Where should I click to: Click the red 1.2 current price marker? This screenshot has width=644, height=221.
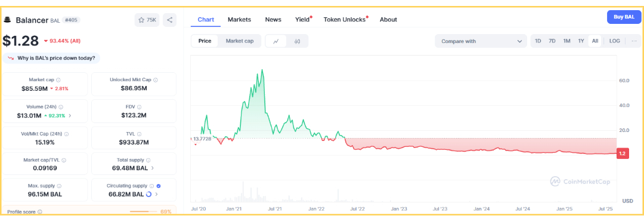point(622,154)
